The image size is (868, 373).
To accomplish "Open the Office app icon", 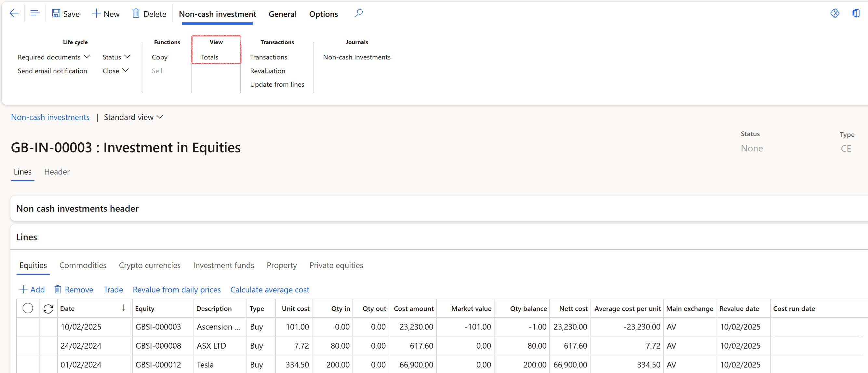I will (x=856, y=13).
